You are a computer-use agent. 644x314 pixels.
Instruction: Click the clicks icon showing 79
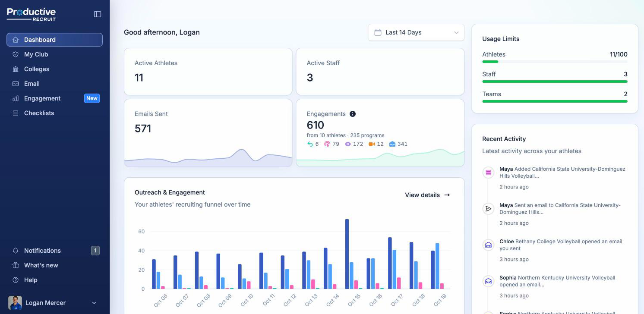coord(327,144)
